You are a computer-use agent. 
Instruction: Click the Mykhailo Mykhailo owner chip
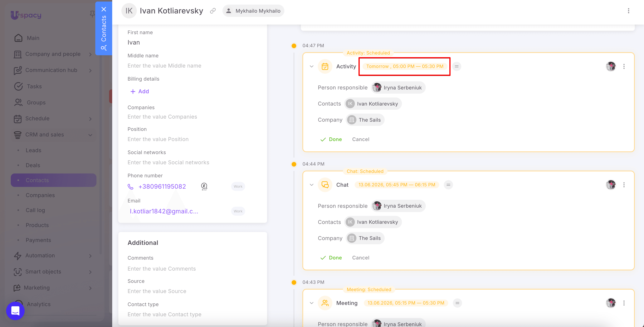[x=253, y=11]
